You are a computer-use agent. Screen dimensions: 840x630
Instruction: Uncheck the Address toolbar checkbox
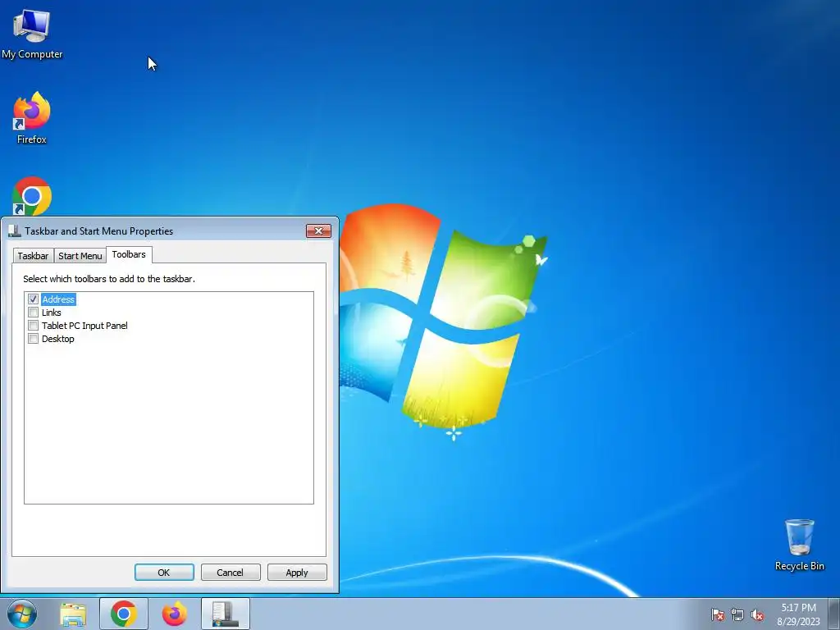click(x=33, y=299)
